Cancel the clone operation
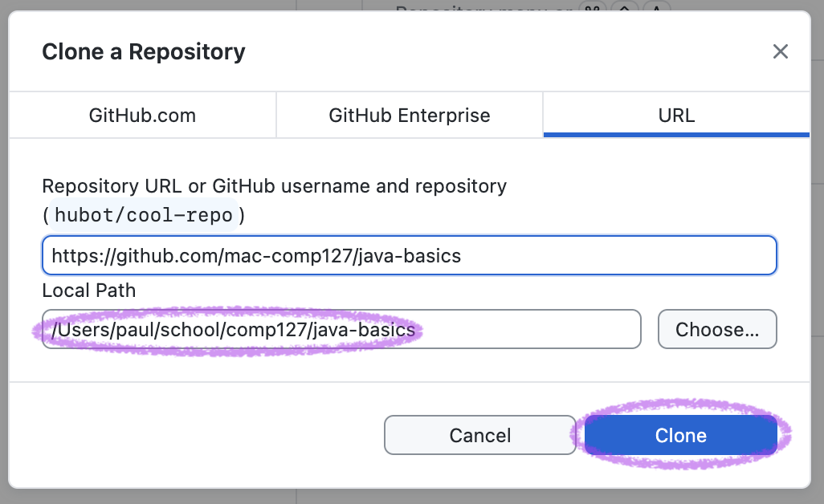 (479, 435)
